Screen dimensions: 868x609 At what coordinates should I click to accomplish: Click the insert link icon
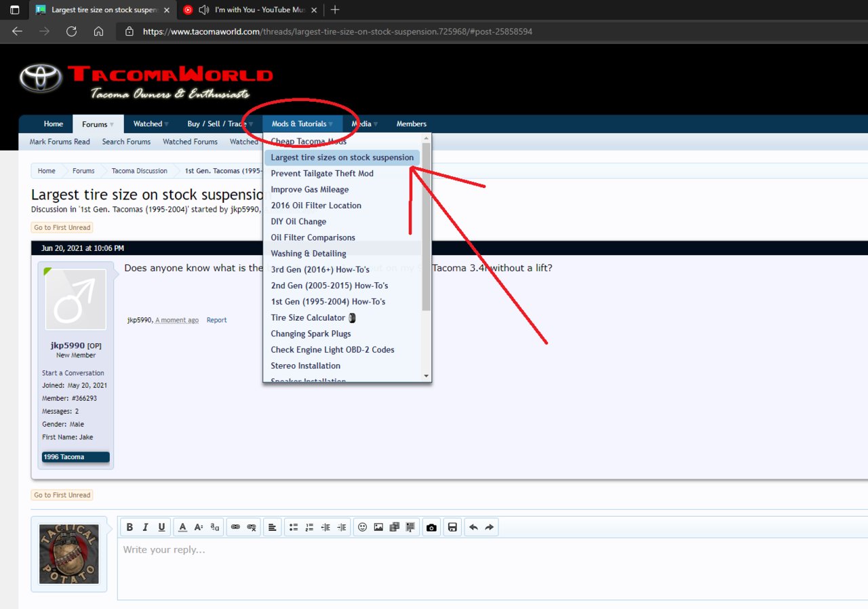[x=235, y=527]
